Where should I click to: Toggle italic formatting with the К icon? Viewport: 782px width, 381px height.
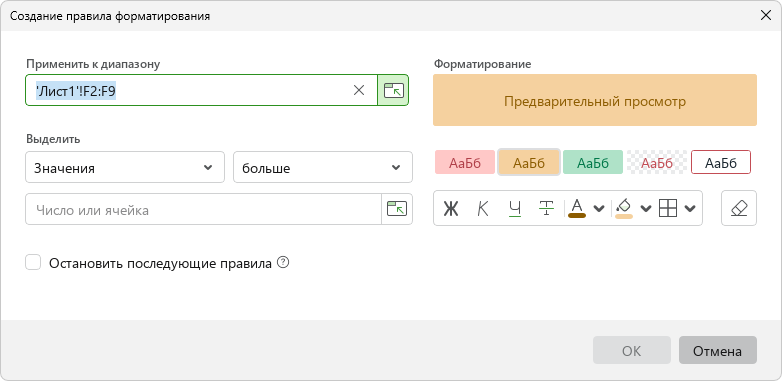[x=483, y=208]
